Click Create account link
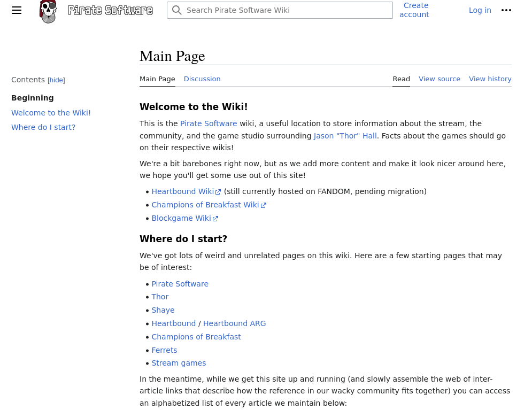532x410 pixels. pos(414,10)
